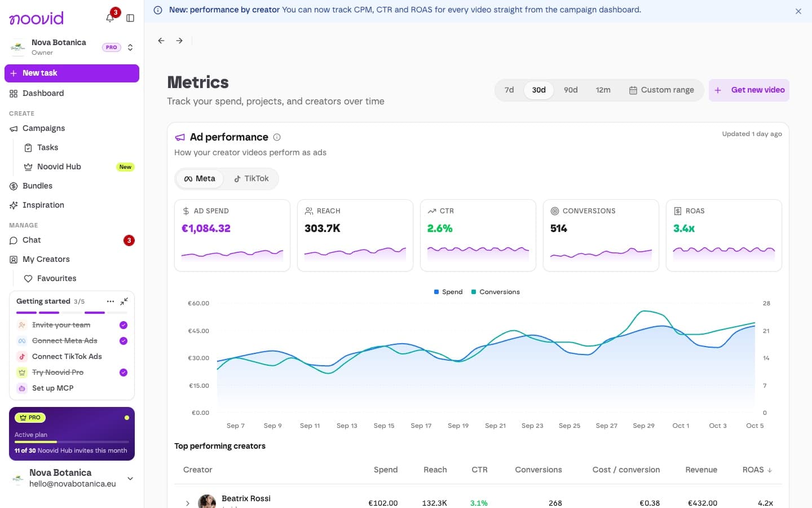Screen dimensions: 812x508
Task: Toggle the Connect Meta Ads checkmark
Action: coord(123,341)
